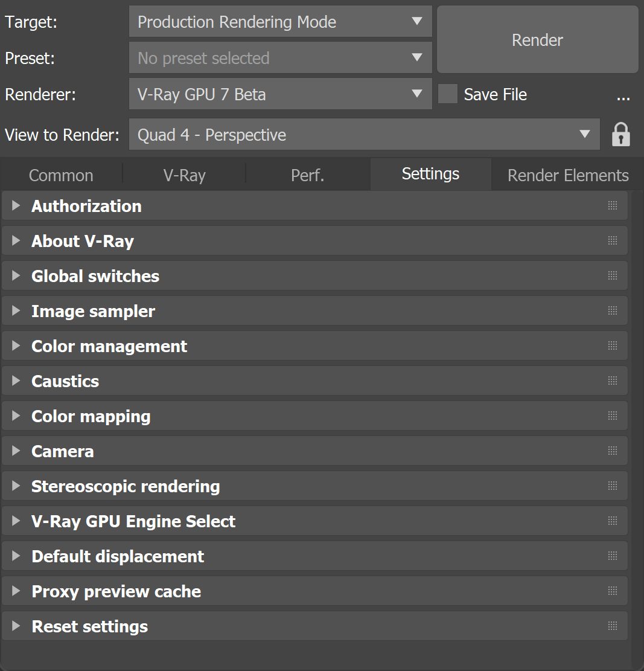
Task: Expand the Default displacement rollout arrow
Action: [x=16, y=556]
